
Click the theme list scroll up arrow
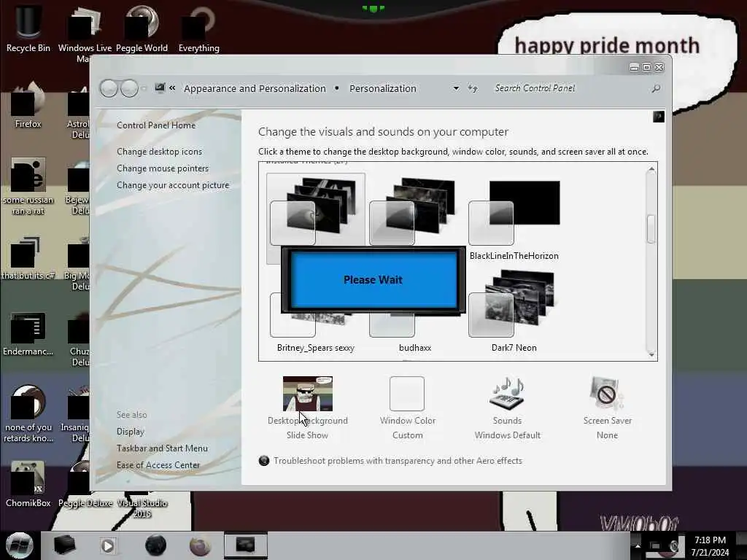click(x=651, y=169)
